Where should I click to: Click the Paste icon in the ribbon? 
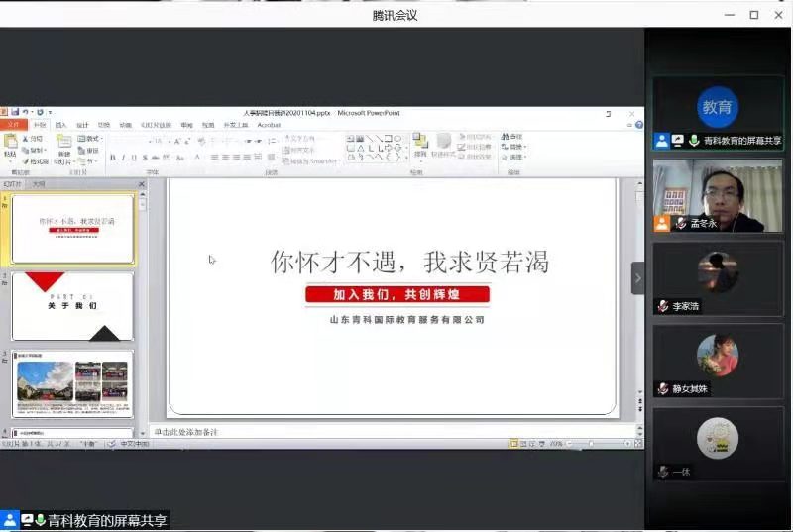(10, 147)
